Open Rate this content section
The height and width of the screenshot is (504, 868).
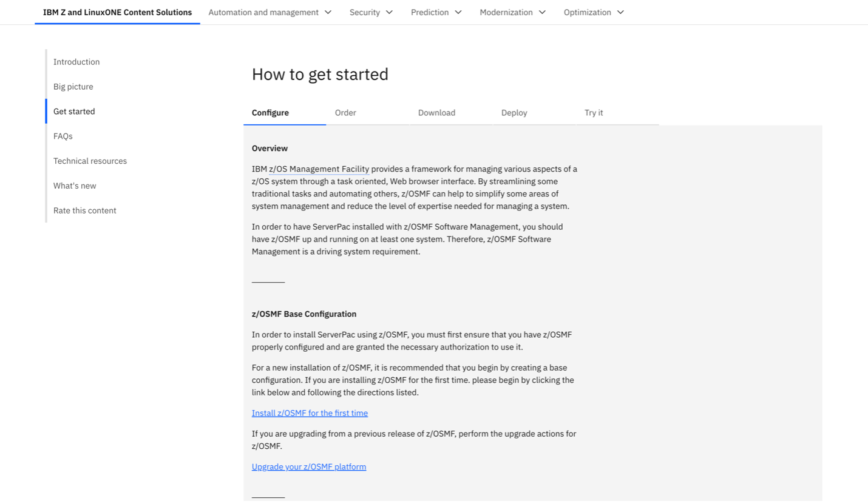coord(84,211)
